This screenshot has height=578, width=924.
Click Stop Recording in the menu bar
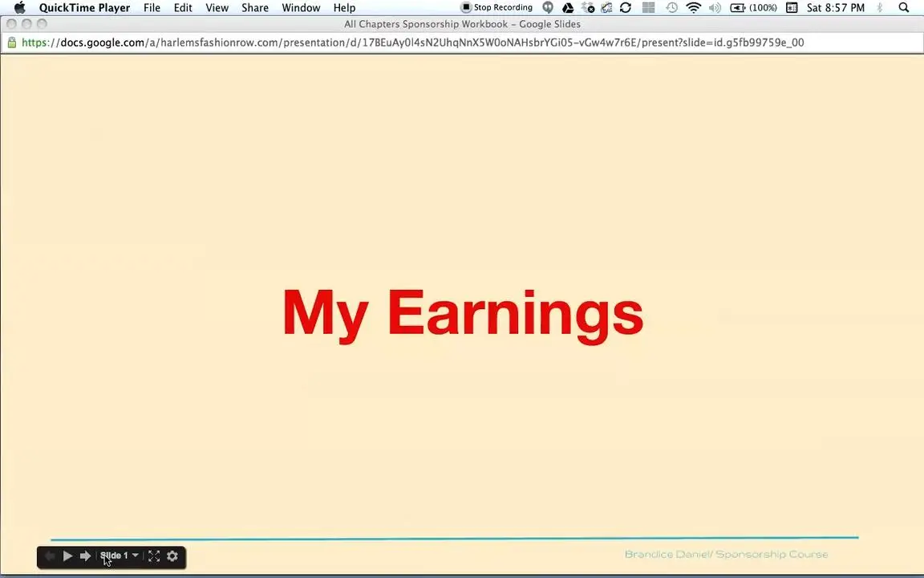(496, 8)
